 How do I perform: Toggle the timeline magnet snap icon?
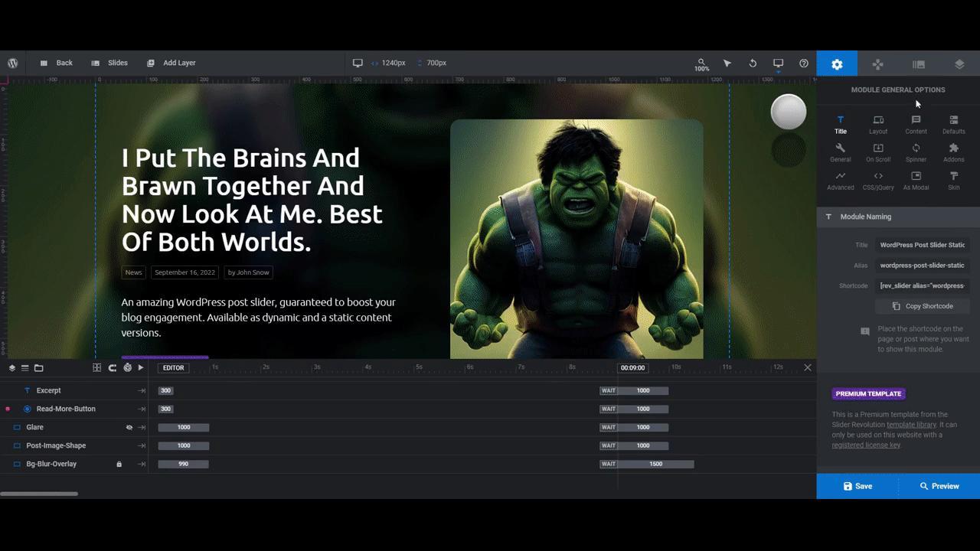point(113,368)
